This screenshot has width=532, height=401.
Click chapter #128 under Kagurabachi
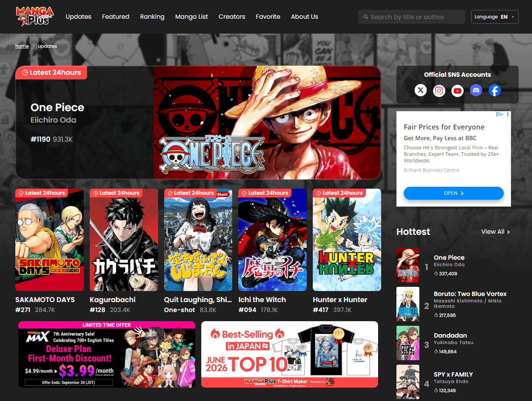[x=97, y=310]
